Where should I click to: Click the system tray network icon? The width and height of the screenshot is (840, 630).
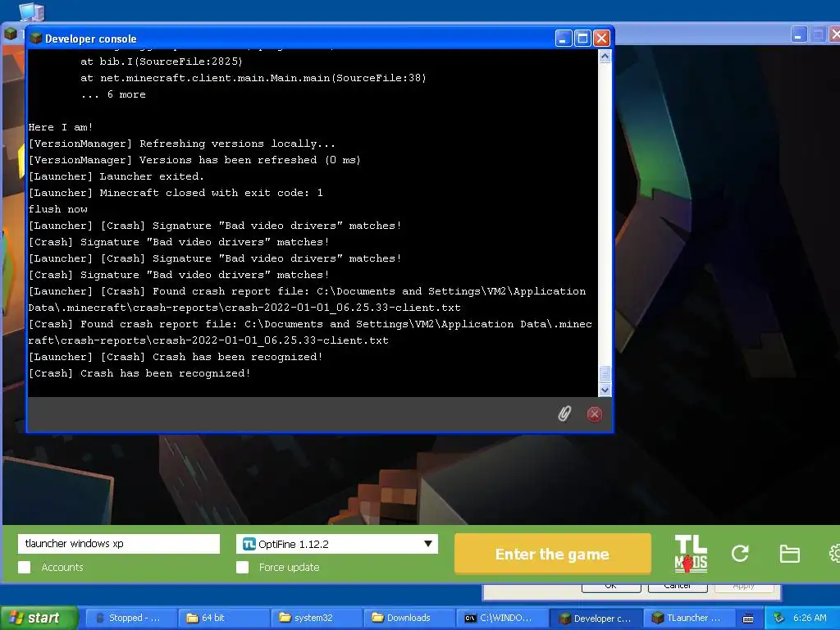click(778, 618)
